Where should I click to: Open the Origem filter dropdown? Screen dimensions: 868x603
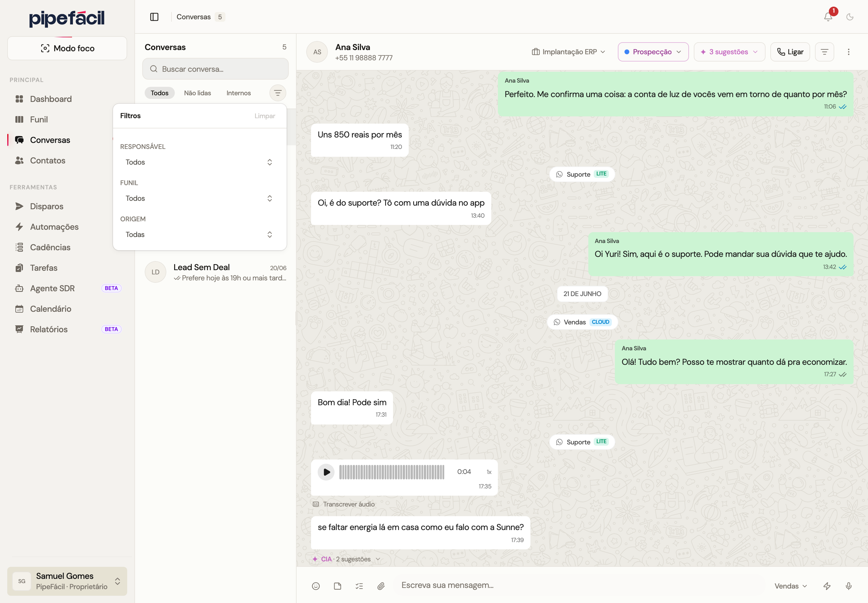tap(200, 235)
